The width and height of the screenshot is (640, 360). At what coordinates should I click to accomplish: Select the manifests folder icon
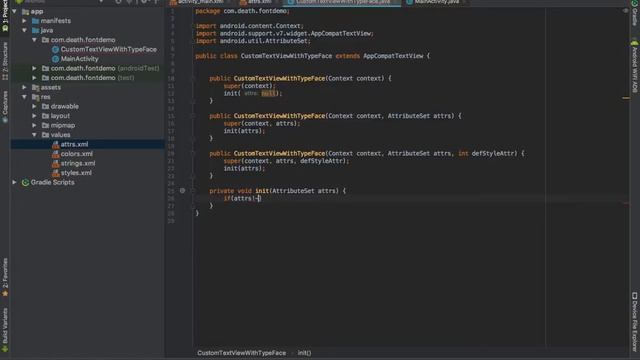point(36,21)
